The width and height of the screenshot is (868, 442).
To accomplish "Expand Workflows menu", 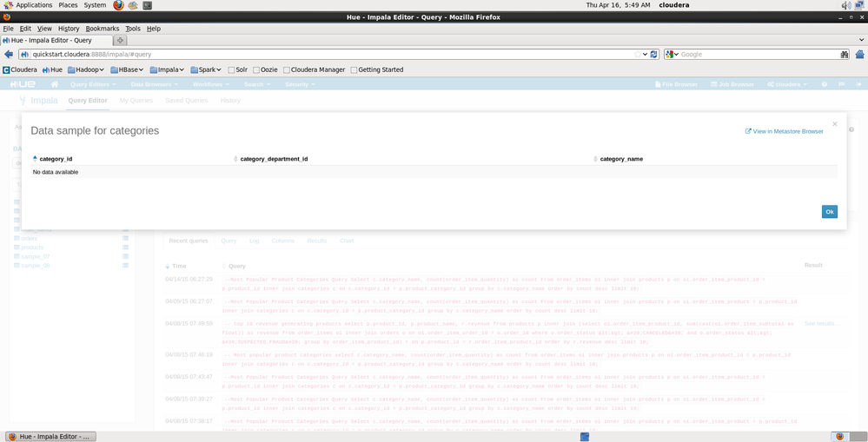I will coord(211,84).
